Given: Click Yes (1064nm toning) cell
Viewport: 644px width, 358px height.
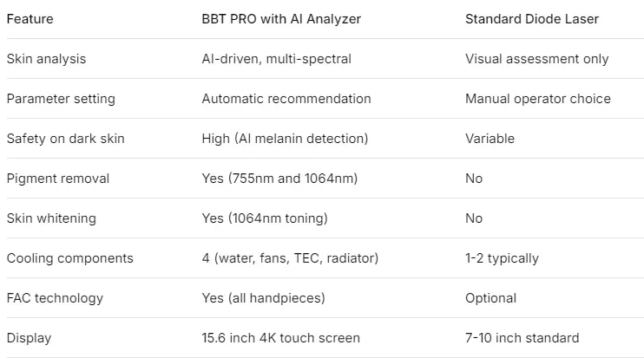Looking at the screenshot, I should coord(265,218).
